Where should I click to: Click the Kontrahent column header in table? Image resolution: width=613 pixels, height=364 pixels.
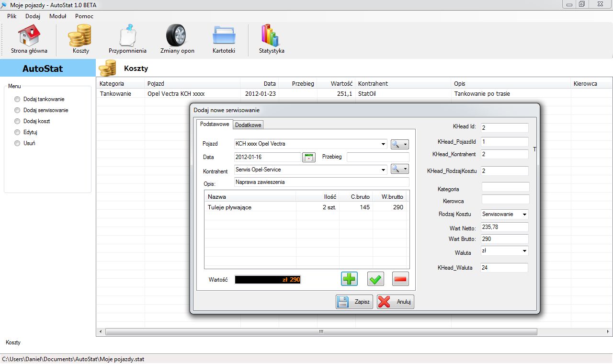coord(403,83)
